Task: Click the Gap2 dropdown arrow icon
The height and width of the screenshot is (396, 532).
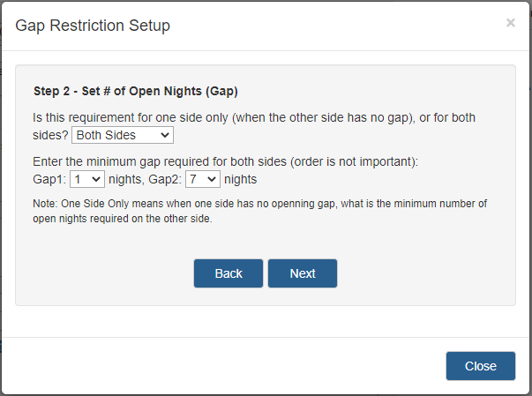Action: click(x=212, y=179)
